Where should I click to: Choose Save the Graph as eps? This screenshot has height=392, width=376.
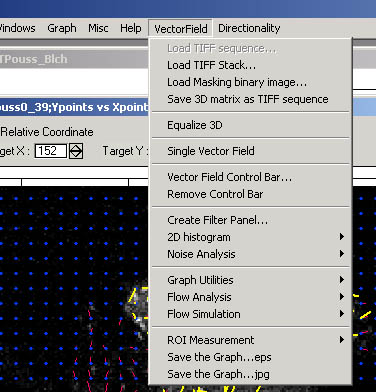251,357
